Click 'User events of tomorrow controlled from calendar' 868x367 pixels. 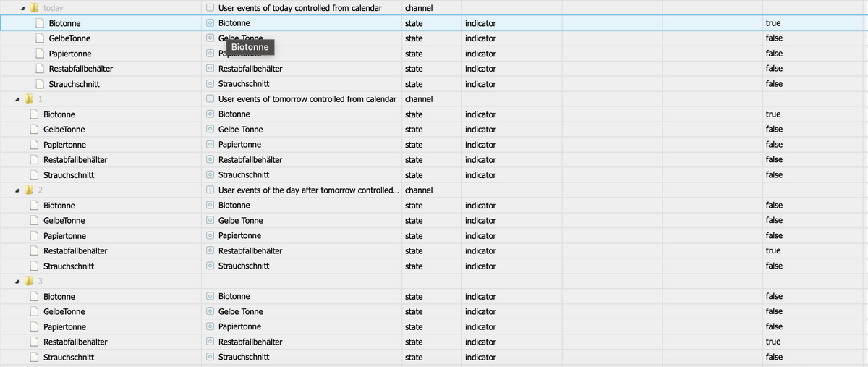307,99
